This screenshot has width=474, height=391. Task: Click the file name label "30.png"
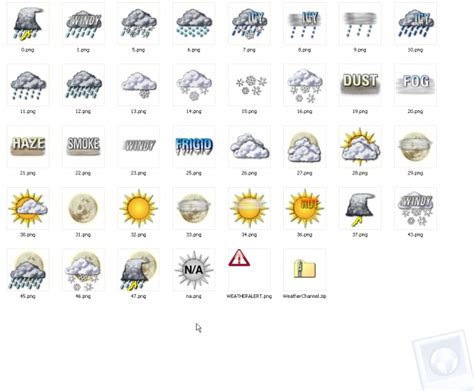[28, 235]
